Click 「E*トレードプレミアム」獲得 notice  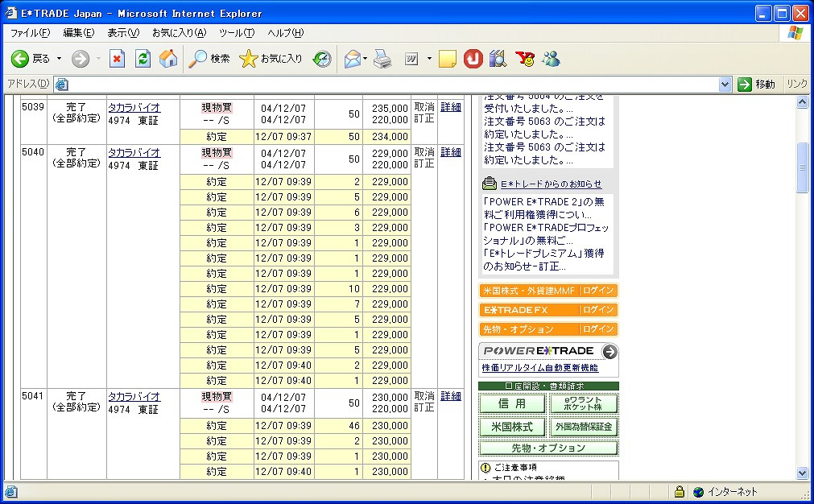click(x=543, y=259)
